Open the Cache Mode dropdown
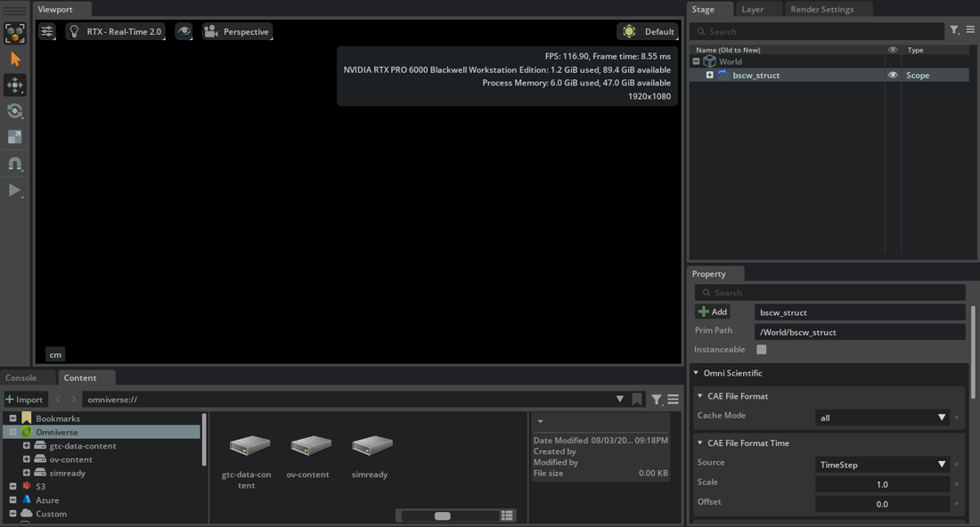This screenshot has width=980, height=527. 883,418
